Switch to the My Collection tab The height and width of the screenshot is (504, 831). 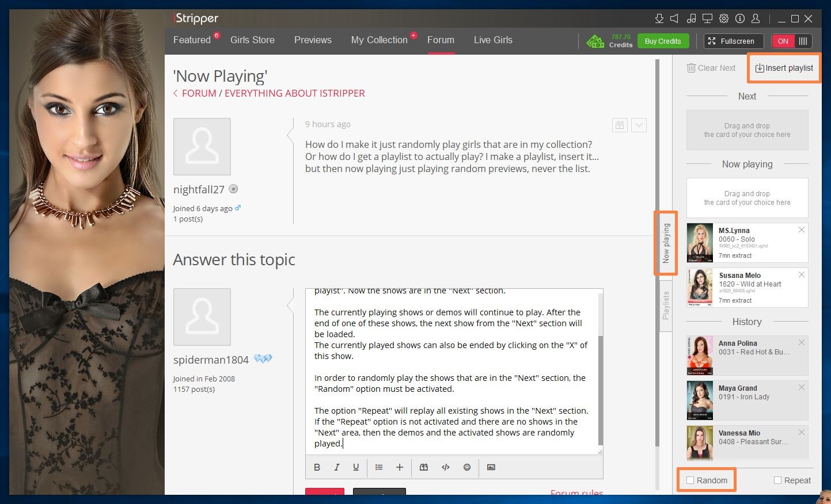pyautogui.click(x=379, y=40)
